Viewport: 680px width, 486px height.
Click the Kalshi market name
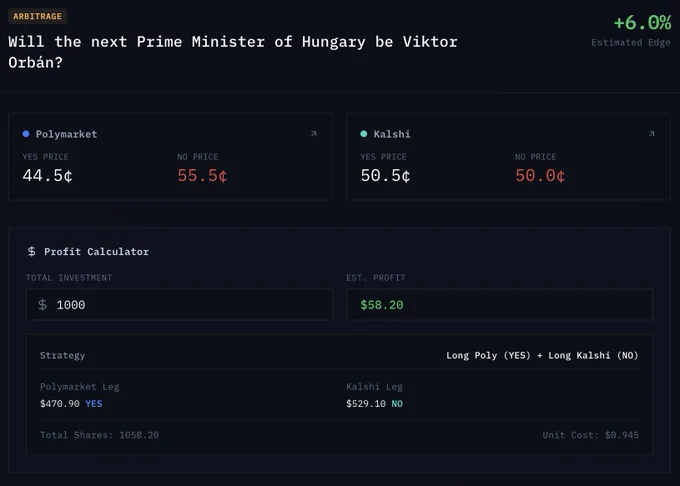[x=392, y=134]
